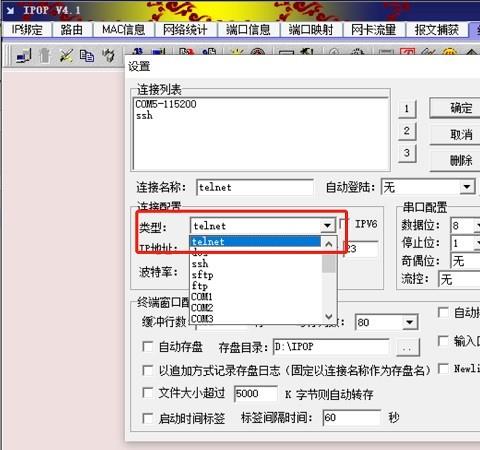
Task: Click the type list scrollbar thumb
Action: pos(329,263)
